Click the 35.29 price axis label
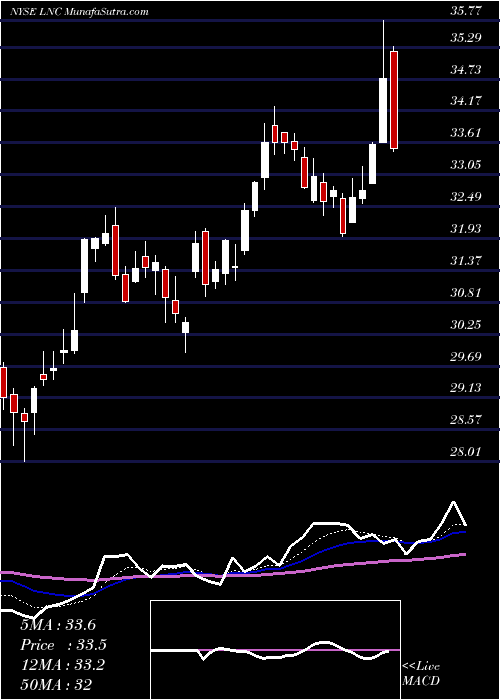 [x=465, y=37]
